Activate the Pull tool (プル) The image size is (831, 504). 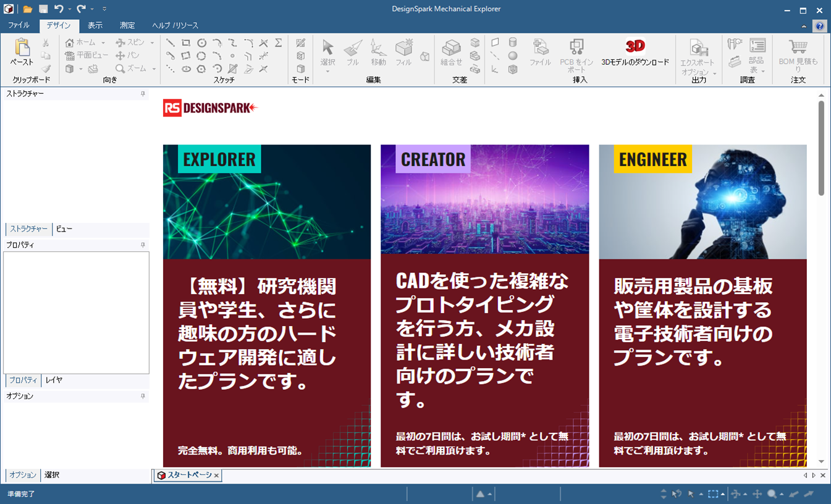click(353, 52)
